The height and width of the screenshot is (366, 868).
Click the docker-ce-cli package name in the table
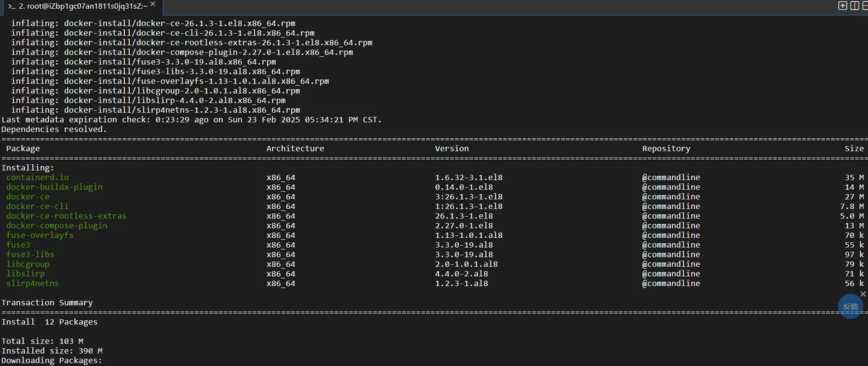pos(37,206)
